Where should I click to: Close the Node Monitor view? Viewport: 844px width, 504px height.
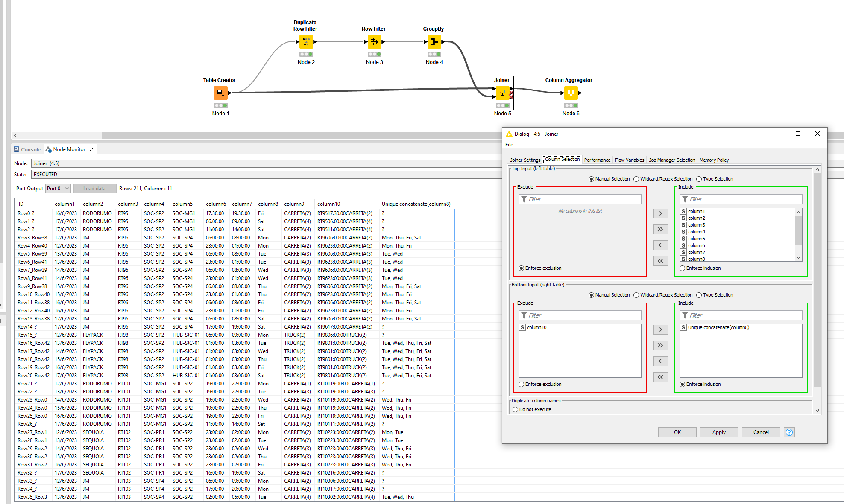(x=91, y=149)
